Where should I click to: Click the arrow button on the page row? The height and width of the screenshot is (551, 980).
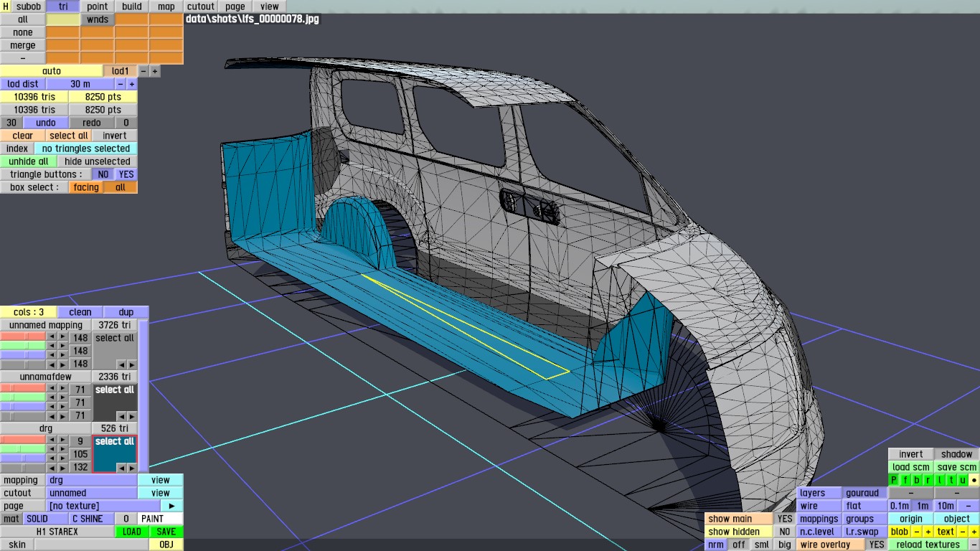point(171,506)
